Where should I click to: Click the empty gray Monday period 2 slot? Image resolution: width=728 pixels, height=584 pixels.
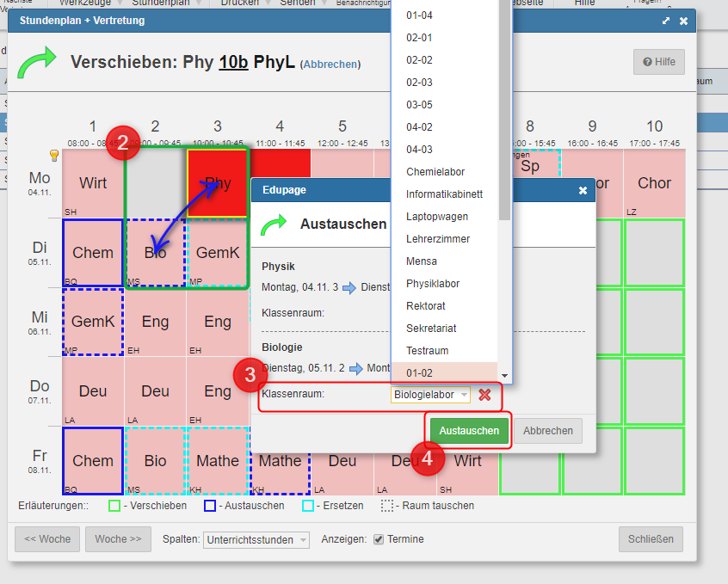155,183
